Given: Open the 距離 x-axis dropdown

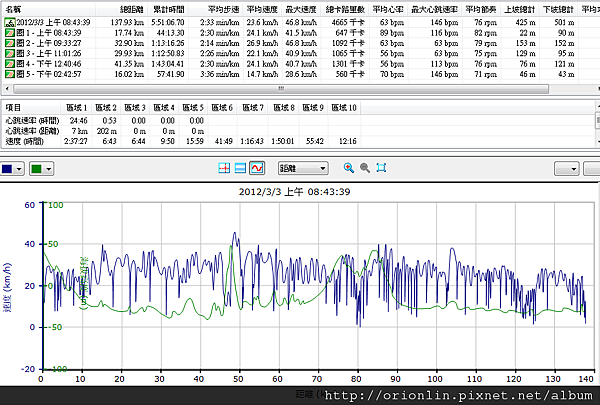Looking at the screenshot, I should [303, 168].
